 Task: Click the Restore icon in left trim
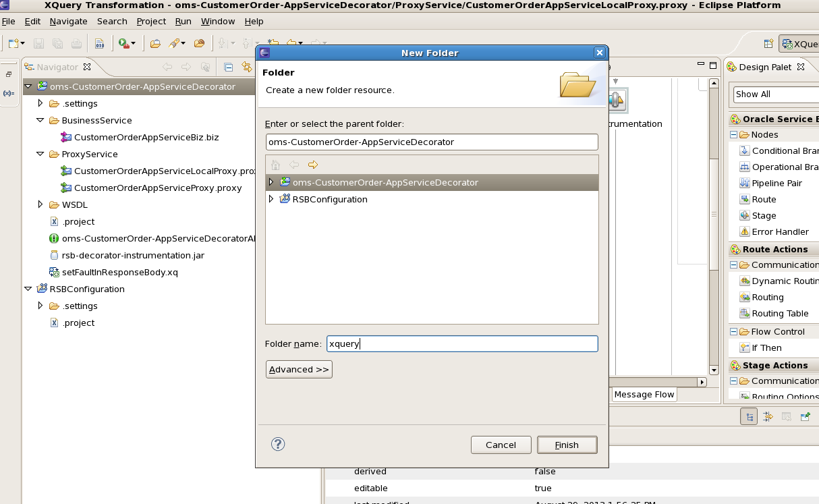9,74
